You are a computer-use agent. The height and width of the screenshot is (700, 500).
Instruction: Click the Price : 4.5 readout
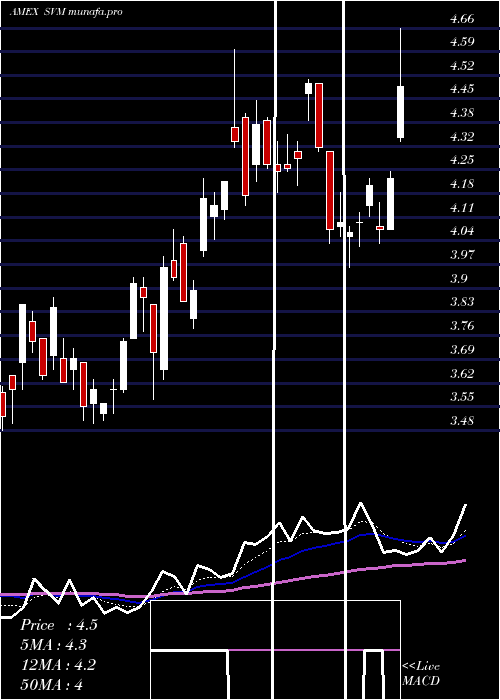pyautogui.click(x=59, y=625)
